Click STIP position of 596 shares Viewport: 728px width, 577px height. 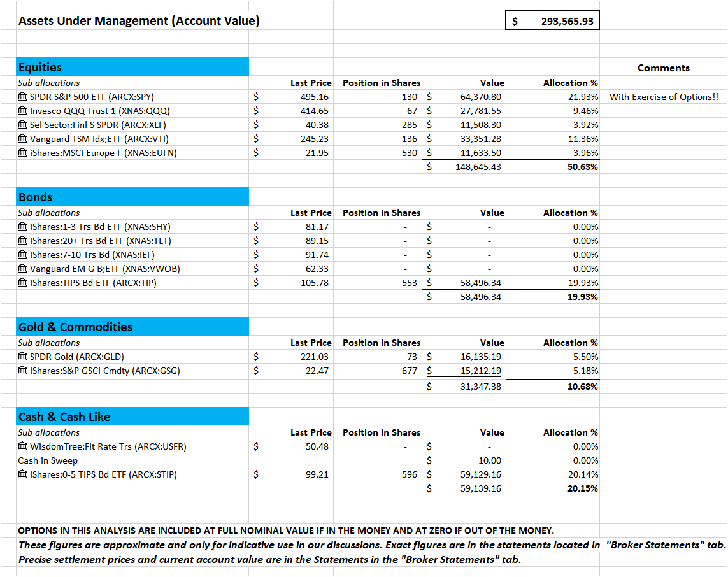[410, 474]
